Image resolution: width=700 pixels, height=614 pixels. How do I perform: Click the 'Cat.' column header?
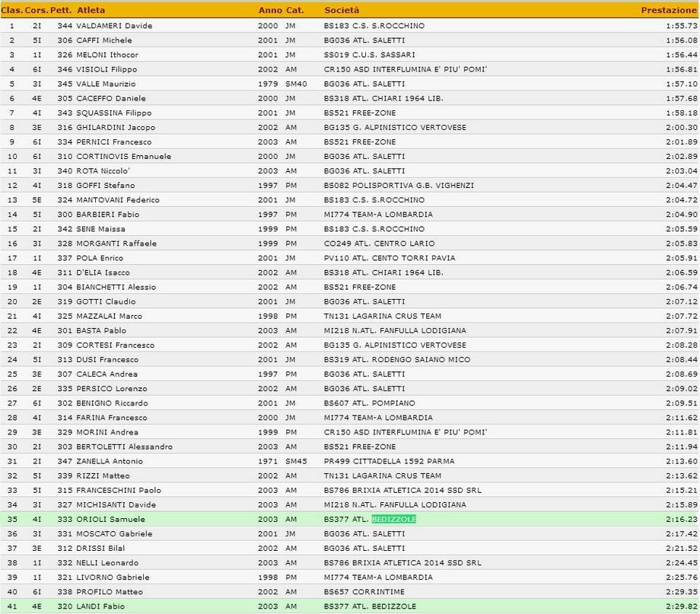[294, 10]
